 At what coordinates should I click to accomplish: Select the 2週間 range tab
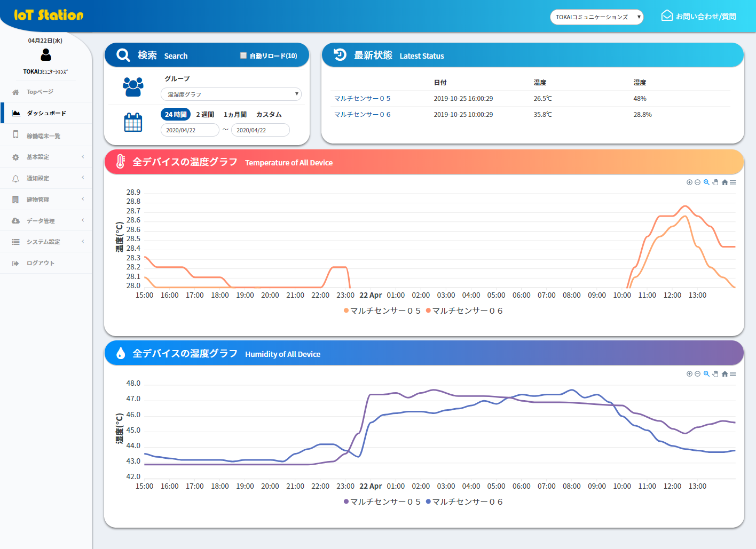coord(205,114)
